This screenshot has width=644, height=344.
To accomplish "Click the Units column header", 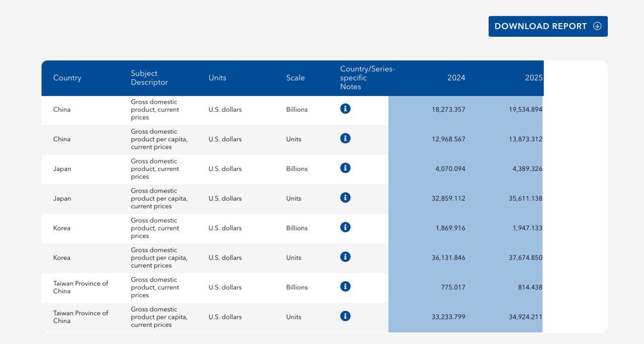I will (x=217, y=78).
